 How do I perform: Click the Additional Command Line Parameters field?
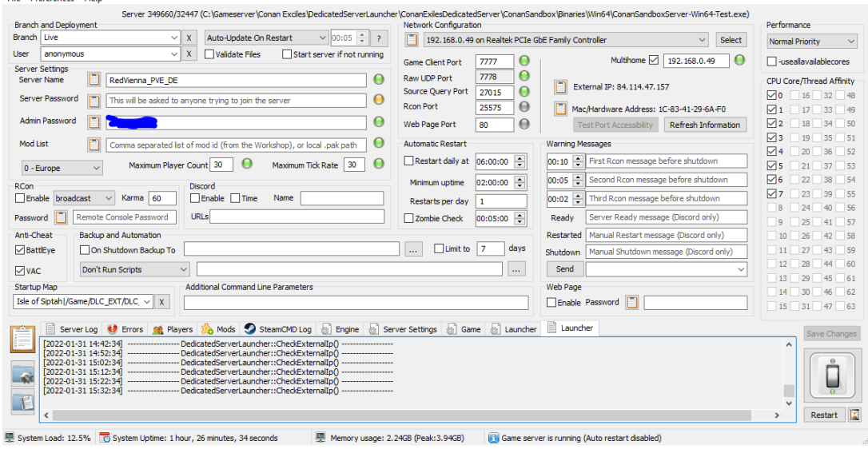point(356,303)
